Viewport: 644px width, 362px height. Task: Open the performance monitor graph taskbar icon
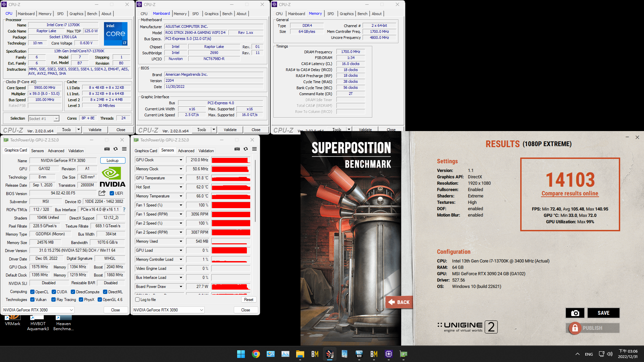click(285, 354)
